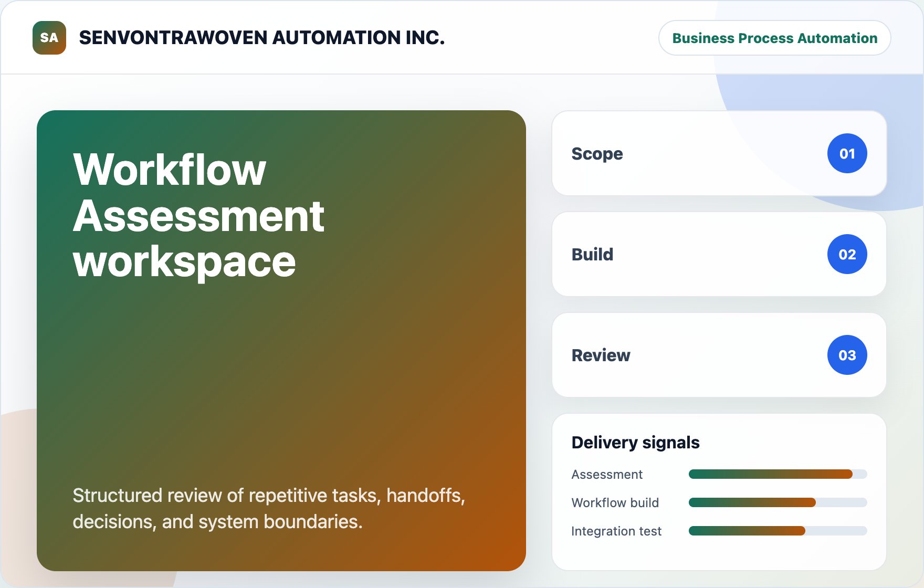Click the Workflow build label

click(x=615, y=502)
